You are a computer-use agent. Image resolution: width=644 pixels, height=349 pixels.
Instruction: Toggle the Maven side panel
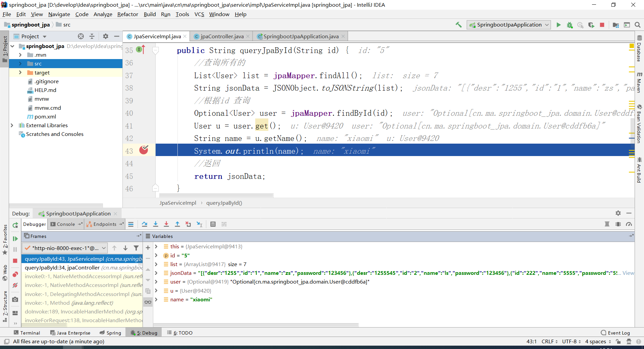click(x=639, y=82)
